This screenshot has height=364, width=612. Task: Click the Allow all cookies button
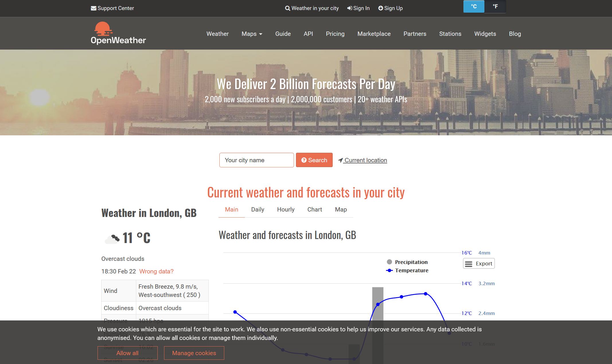click(x=127, y=353)
